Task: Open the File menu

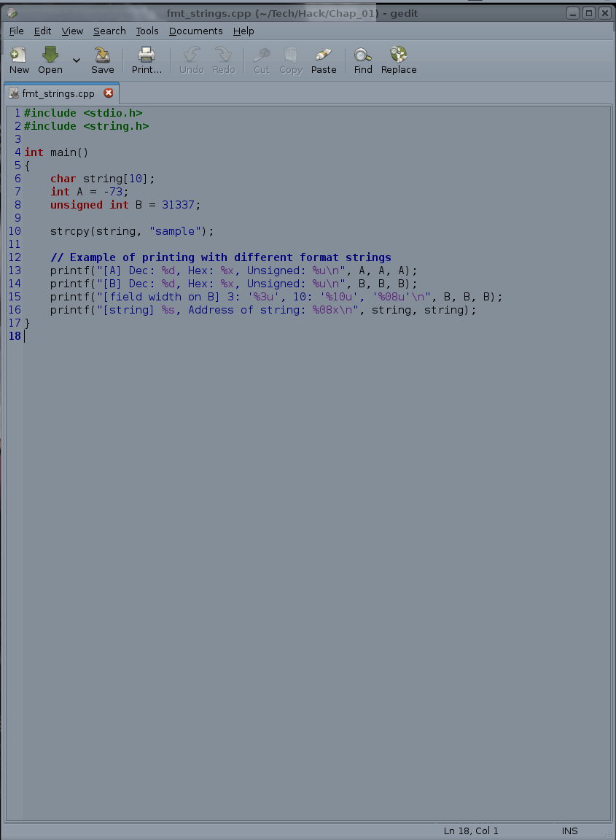Action: coord(17,31)
